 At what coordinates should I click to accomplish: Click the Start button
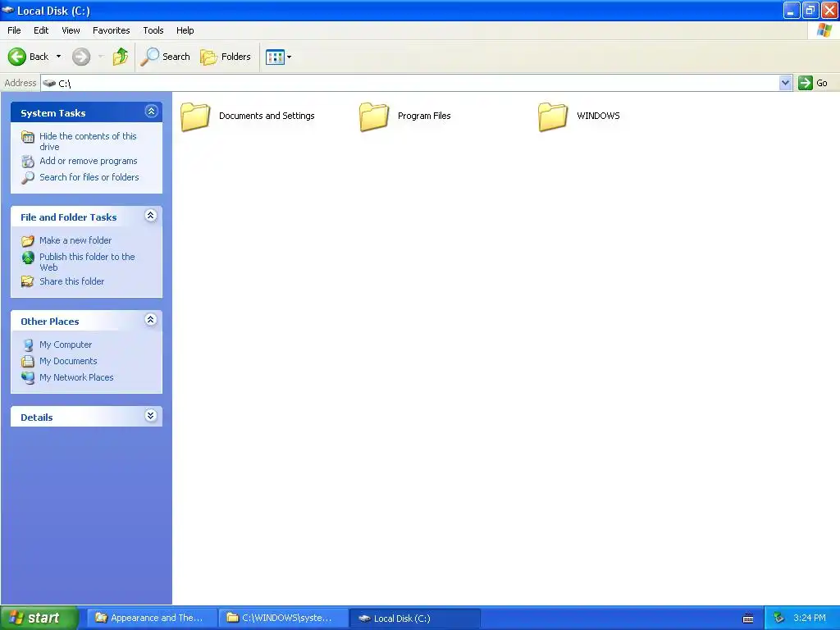tap(39, 619)
